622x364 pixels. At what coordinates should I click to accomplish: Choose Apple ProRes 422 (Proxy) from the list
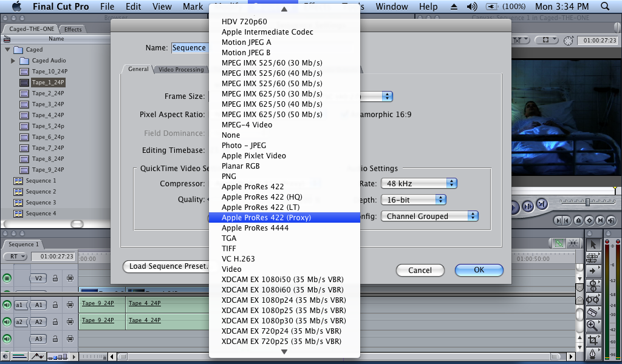[284, 217]
